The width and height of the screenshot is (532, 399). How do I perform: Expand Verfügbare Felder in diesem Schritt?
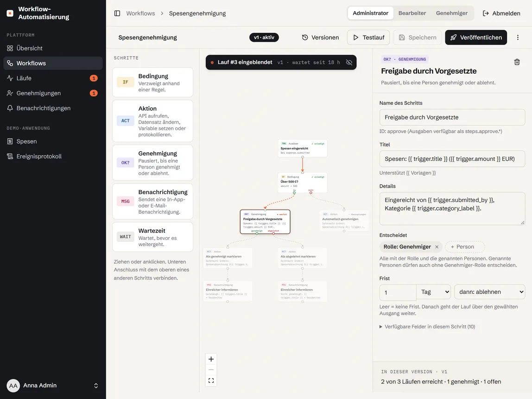point(427,326)
